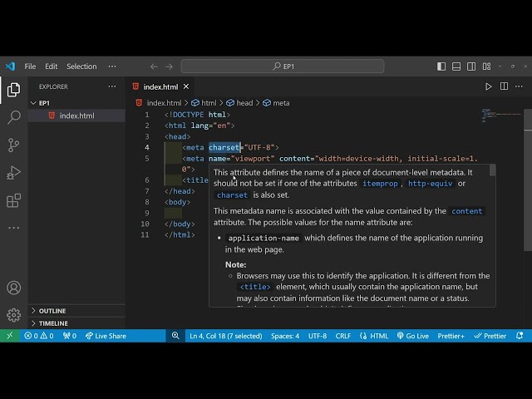Click the hover popup's scrollbar thumb
Image resolution: width=532 pixels, height=399 pixels.
[x=492, y=170]
